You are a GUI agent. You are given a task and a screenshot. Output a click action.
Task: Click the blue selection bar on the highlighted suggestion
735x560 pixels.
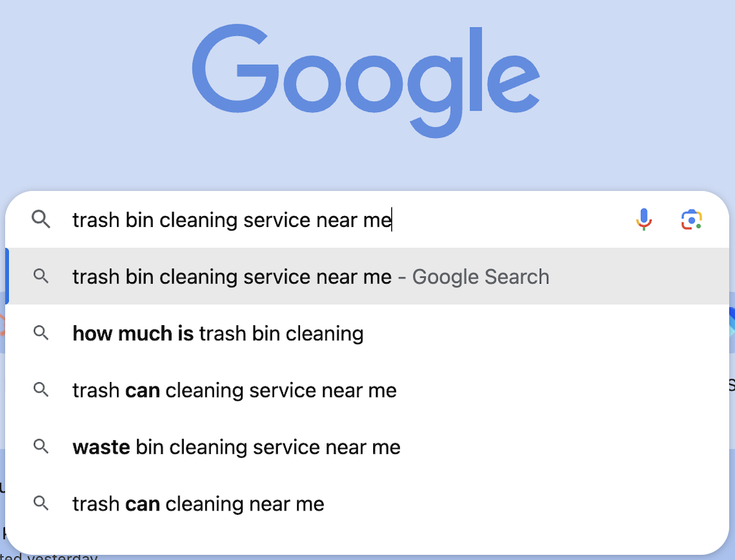pos(7,276)
